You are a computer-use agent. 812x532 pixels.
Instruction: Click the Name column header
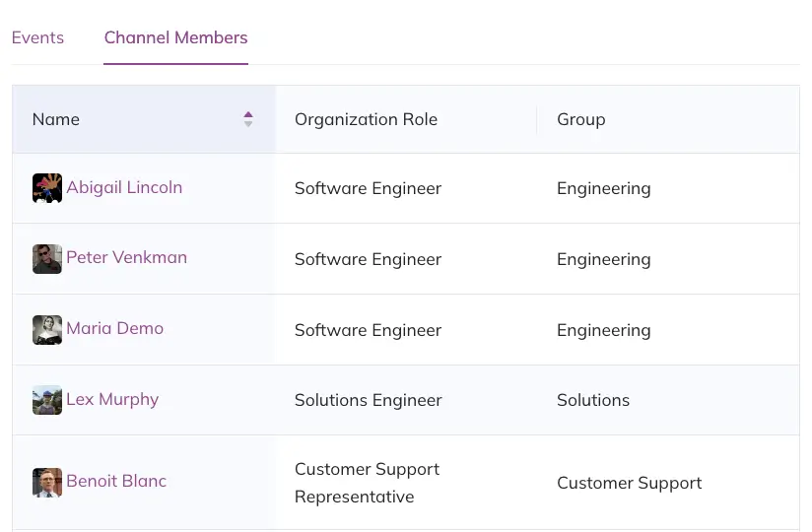(x=56, y=119)
